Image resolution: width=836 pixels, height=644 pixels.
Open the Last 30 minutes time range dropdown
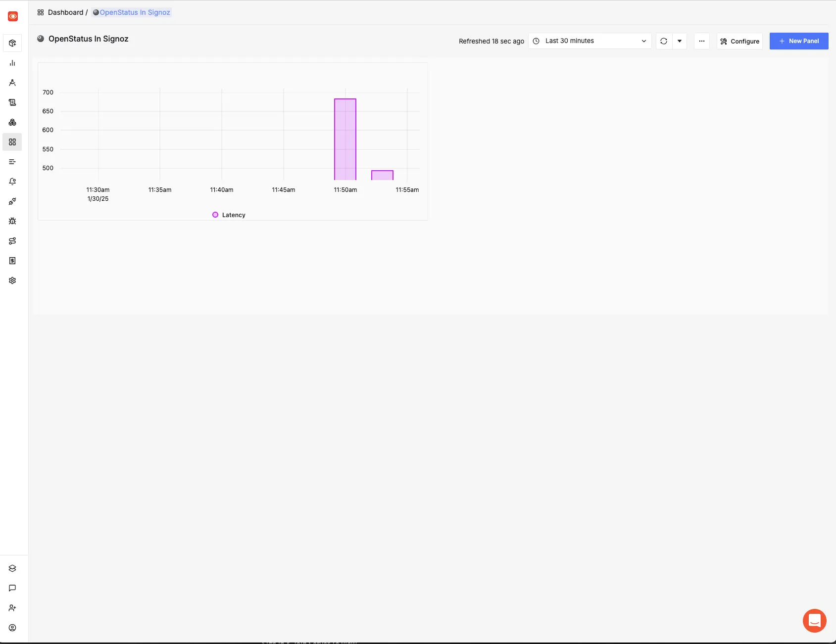coord(589,41)
